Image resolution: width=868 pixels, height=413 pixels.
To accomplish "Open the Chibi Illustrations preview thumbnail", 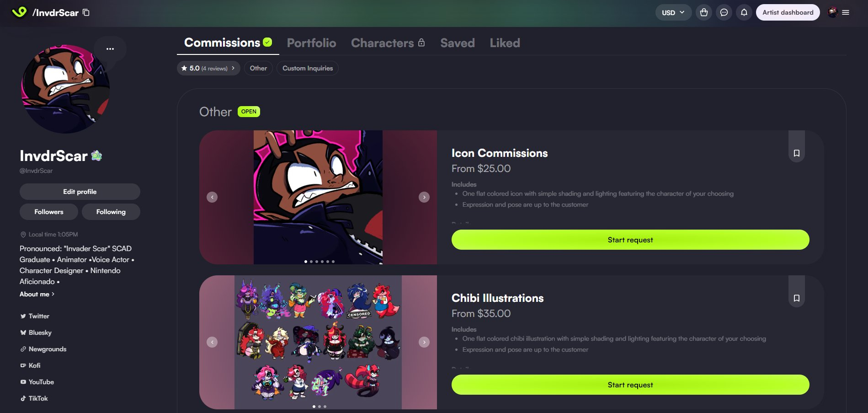I will pyautogui.click(x=318, y=342).
